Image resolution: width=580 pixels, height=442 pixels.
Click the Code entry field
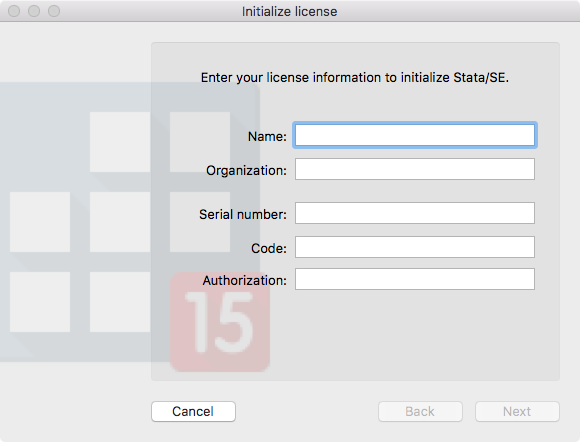point(415,247)
